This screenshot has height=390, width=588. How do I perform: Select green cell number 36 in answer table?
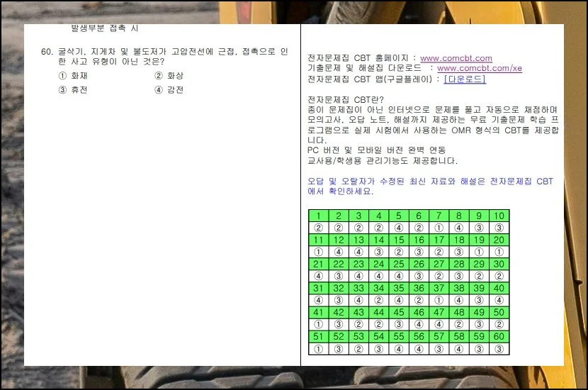pos(419,289)
